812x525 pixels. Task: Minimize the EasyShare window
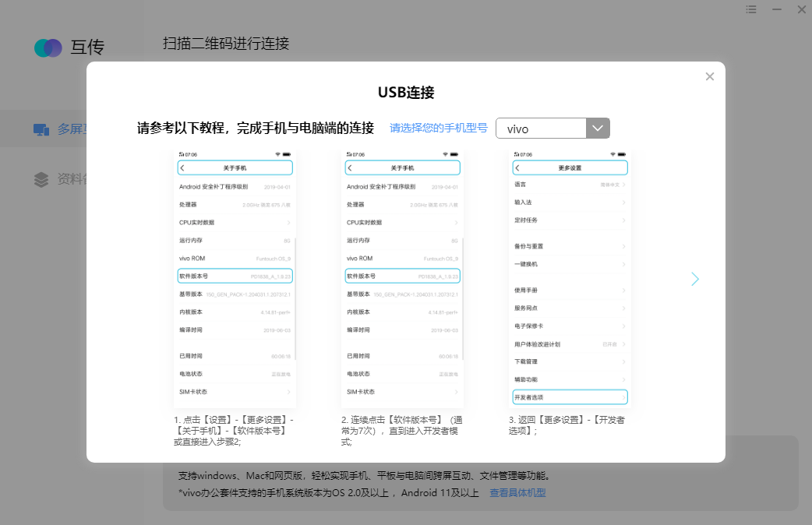[x=776, y=9]
